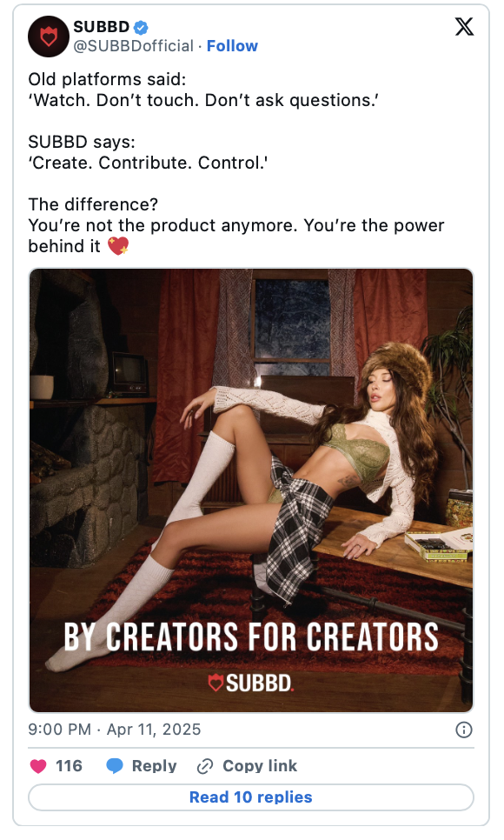Open the 9:00 PM Apr 11 timestamp
The image size is (504, 840).
point(115,730)
